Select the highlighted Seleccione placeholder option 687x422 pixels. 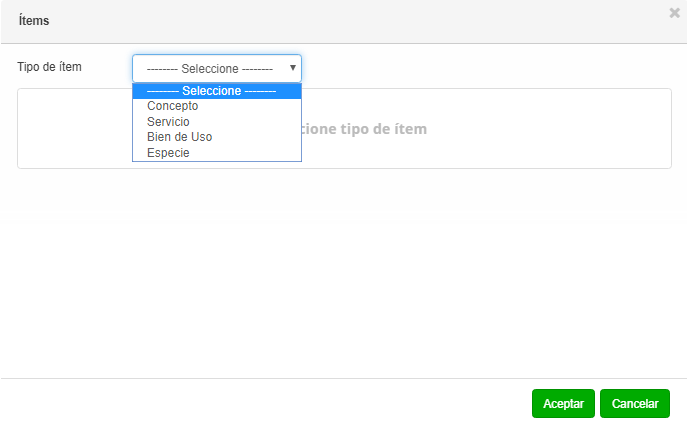click(216, 91)
